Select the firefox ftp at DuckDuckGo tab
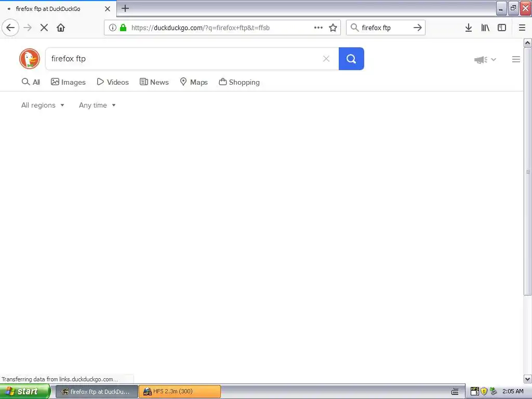This screenshot has width=532, height=399. point(58,9)
